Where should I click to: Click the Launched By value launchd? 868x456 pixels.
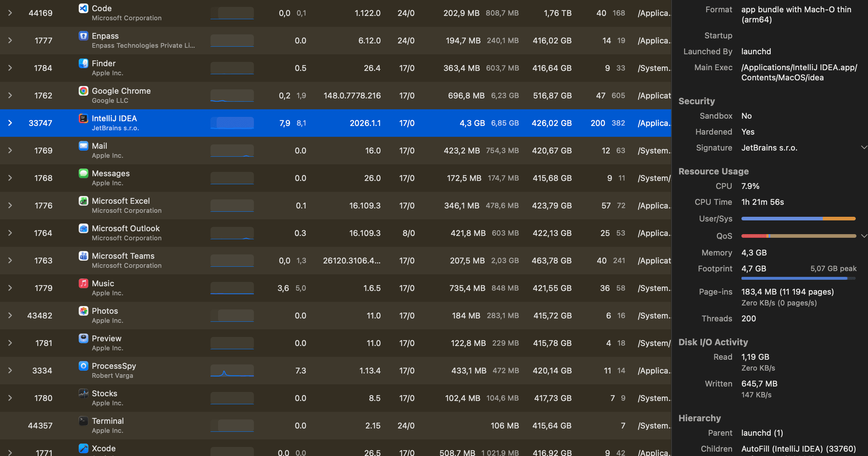click(x=756, y=51)
